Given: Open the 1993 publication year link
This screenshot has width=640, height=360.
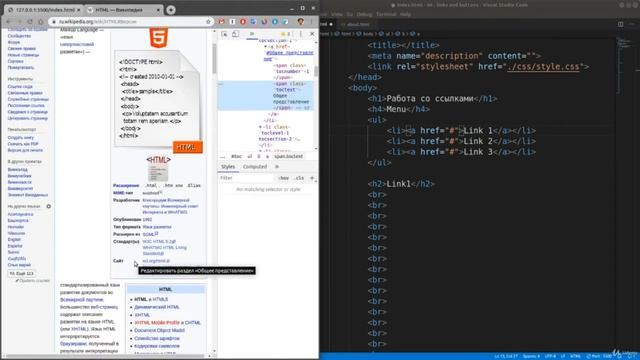Looking at the screenshot, I should click(x=147, y=220).
